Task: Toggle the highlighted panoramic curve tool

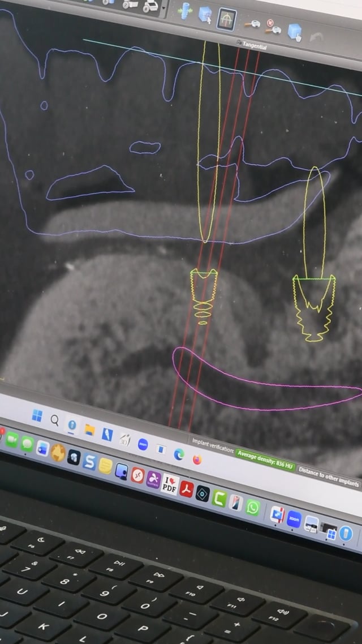Action: 227,19
